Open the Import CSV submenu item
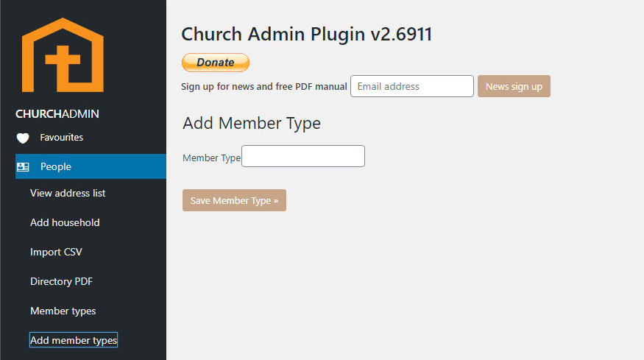 click(x=56, y=252)
